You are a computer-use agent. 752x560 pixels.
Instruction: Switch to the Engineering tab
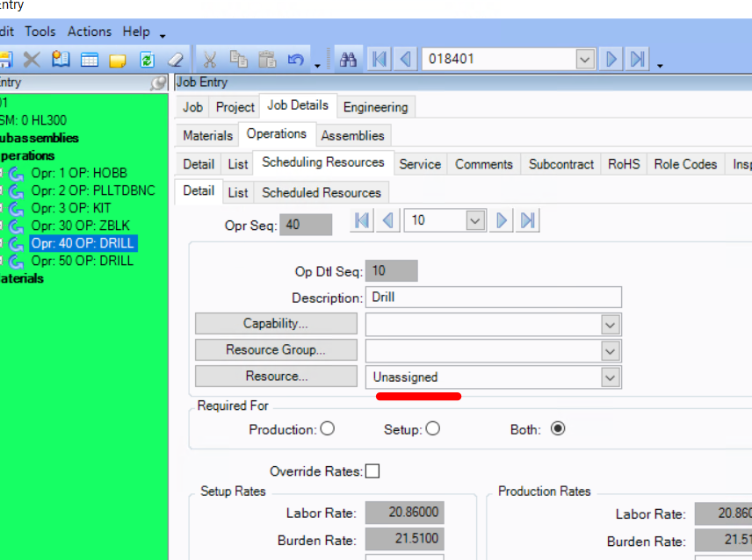pos(375,107)
